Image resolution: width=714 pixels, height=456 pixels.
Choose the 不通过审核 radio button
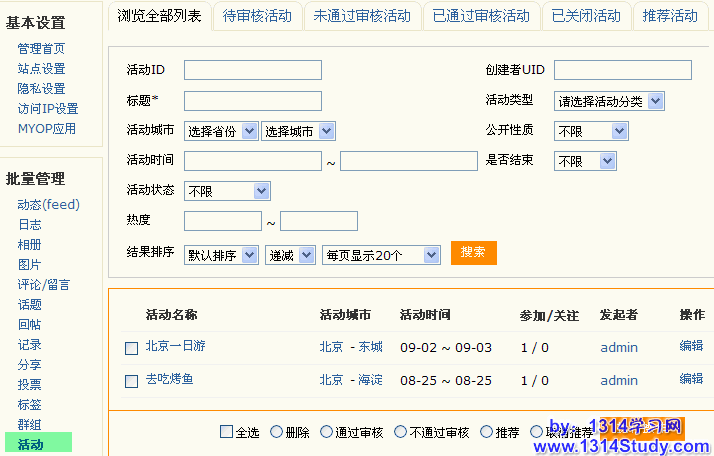point(400,432)
